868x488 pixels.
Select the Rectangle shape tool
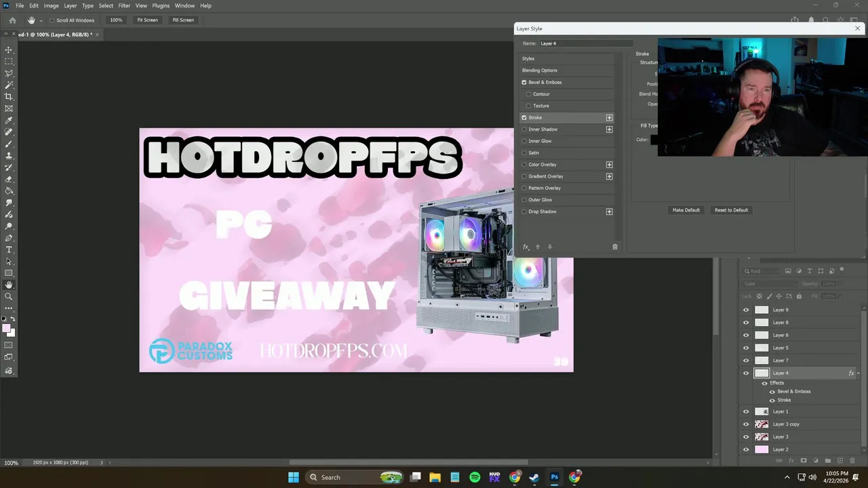pyautogui.click(x=9, y=273)
